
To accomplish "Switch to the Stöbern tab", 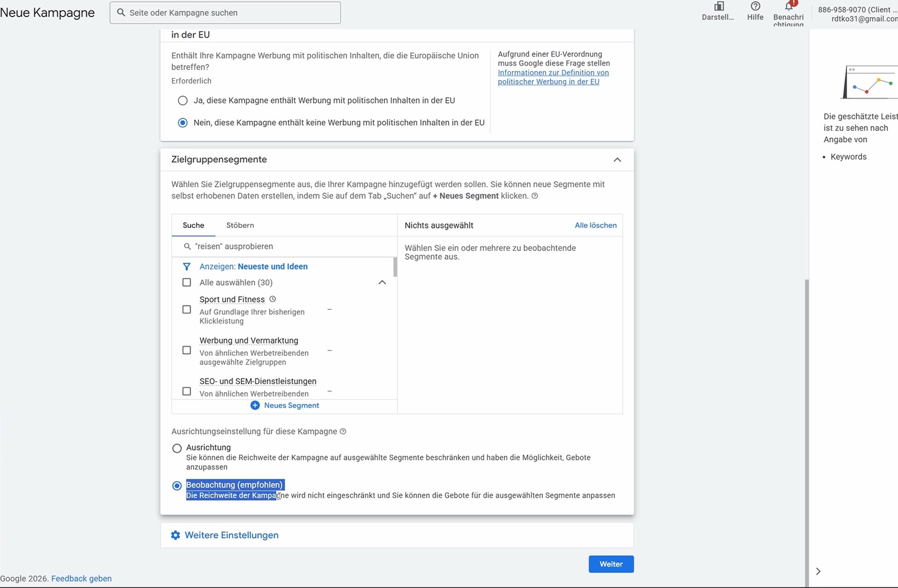I will [240, 225].
